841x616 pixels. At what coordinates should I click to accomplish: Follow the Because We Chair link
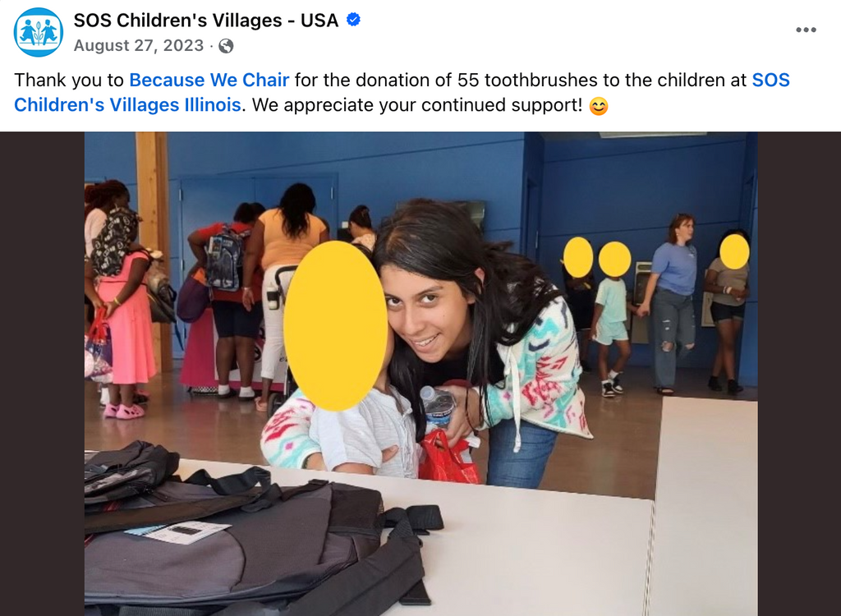[x=209, y=80]
